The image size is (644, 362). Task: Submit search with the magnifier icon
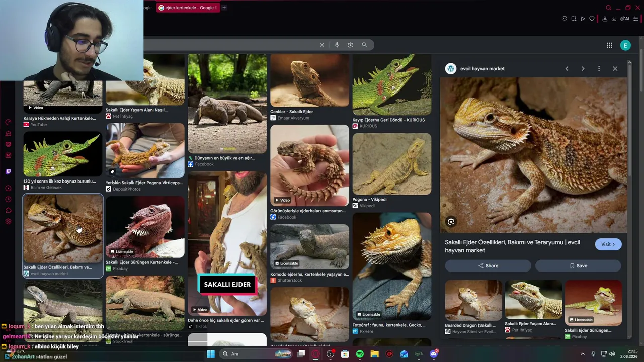[x=364, y=45]
